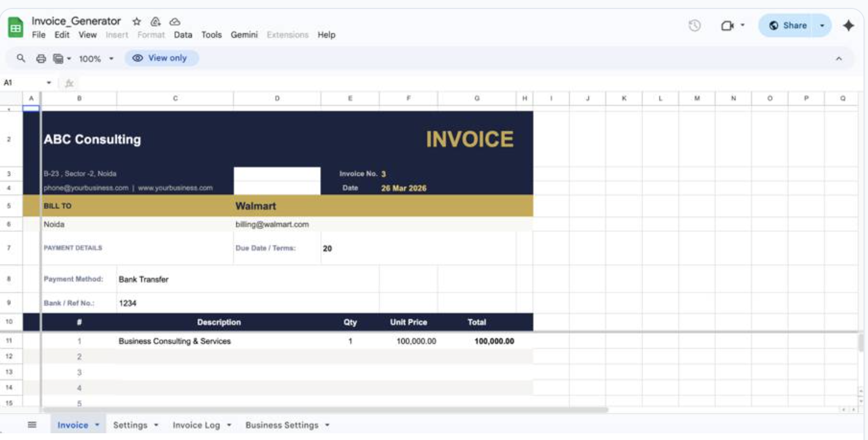Click the Unit Price header cell
Image resolution: width=868 pixels, height=440 pixels.
409,323
